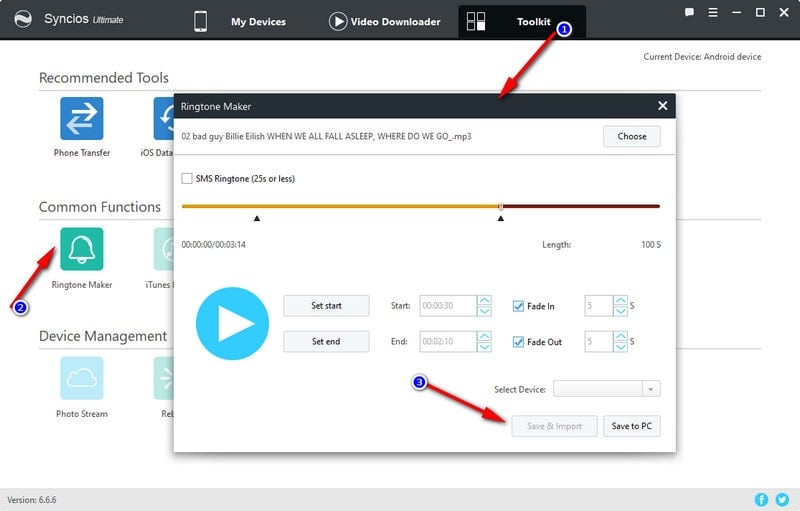Click the Photo Stream label
Viewport: 800px width, 511px height.
[x=82, y=414]
